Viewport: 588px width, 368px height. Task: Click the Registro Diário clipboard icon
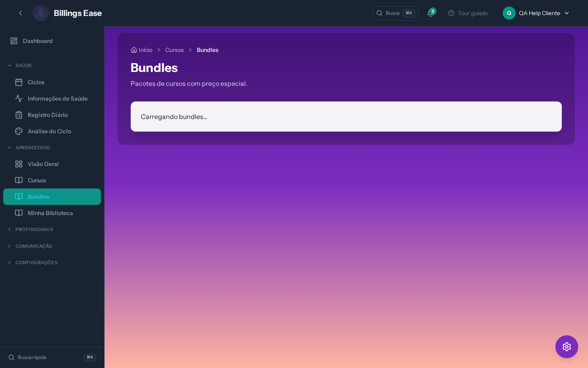(x=19, y=115)
